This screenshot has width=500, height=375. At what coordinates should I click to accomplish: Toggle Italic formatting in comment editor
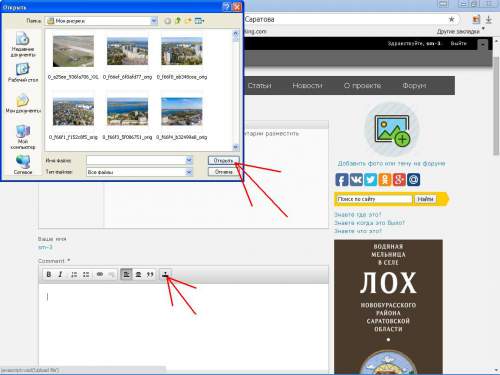60,274
